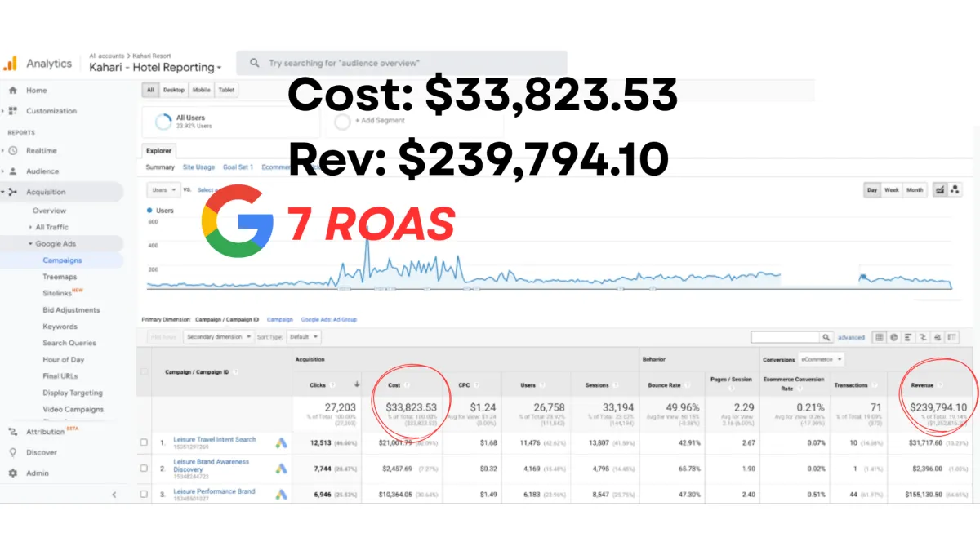This screenshot has height=551, width=980.
Task: Select the All devices segment button
Action: click(150, 91)
